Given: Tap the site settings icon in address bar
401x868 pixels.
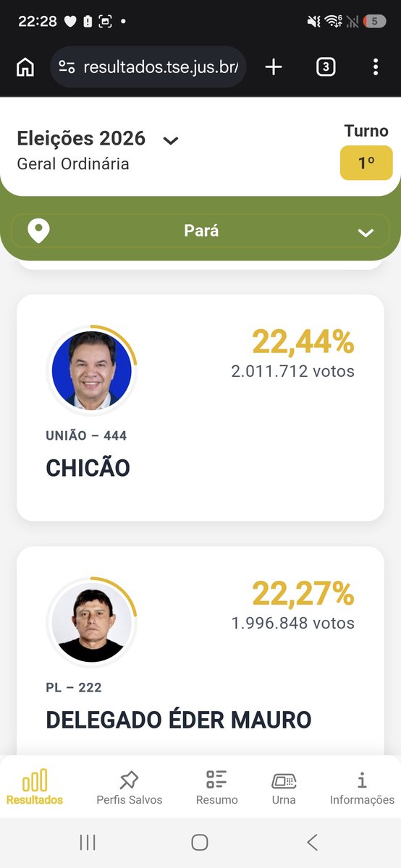Looking at the screenshot, I should [67, 67].
